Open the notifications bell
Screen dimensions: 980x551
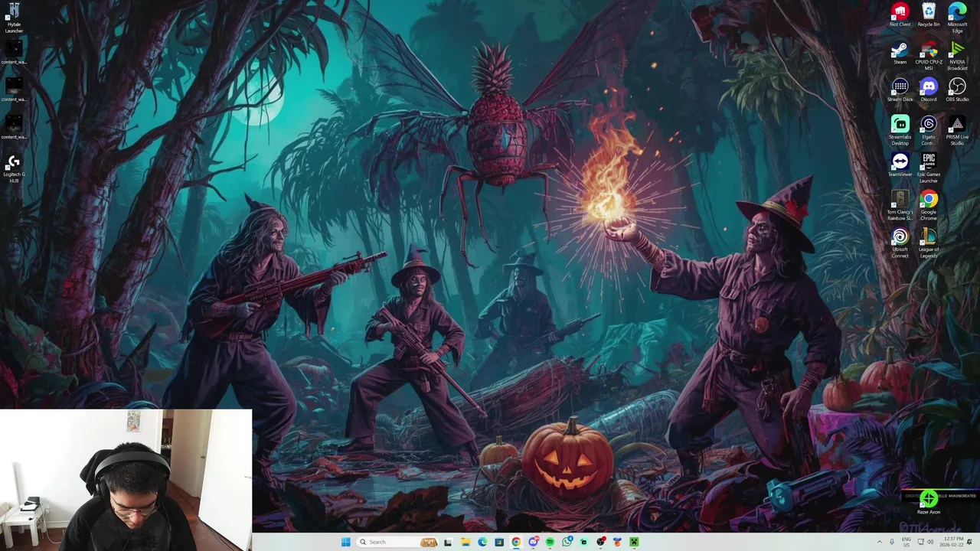point(969,542)
